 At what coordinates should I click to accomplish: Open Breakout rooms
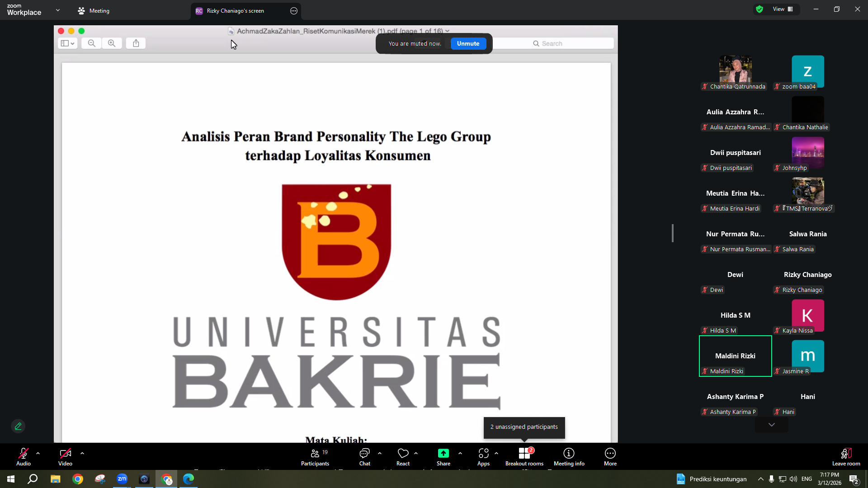coord(524,457)
